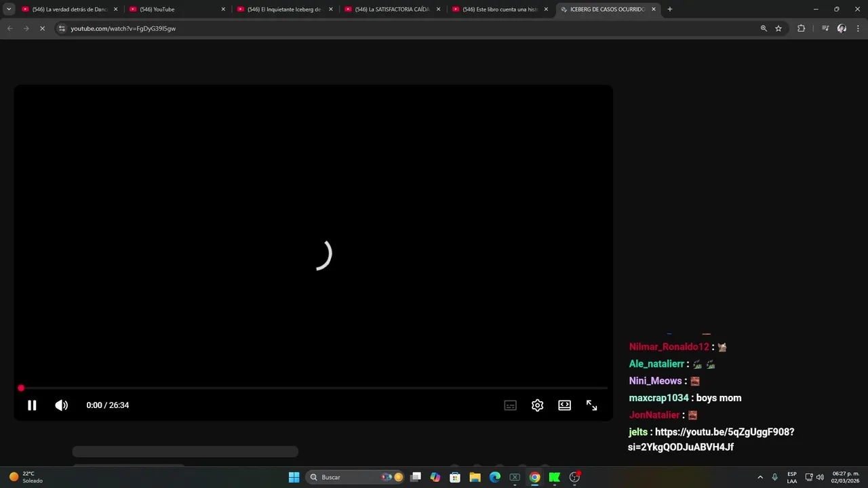
Task: Open OBS Studio from the taskbar
Action: pos(575,477)
